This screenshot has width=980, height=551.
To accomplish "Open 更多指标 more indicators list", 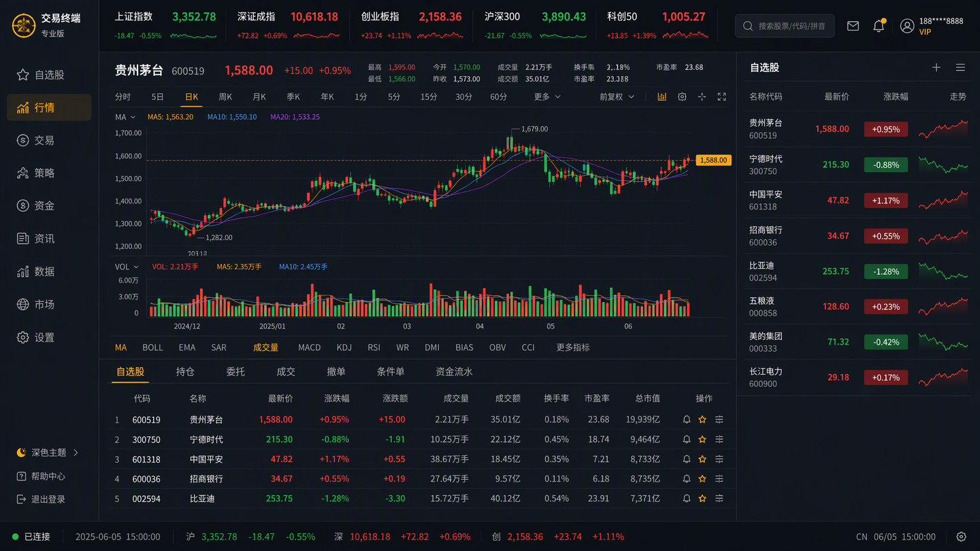I will (x=573, y=348).
